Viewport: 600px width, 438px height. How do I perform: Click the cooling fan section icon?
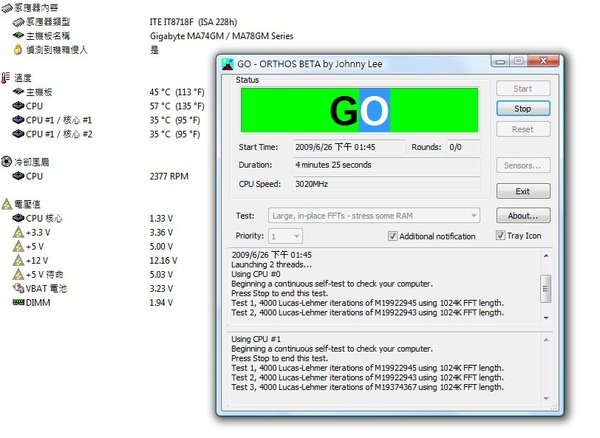point(6,162)
